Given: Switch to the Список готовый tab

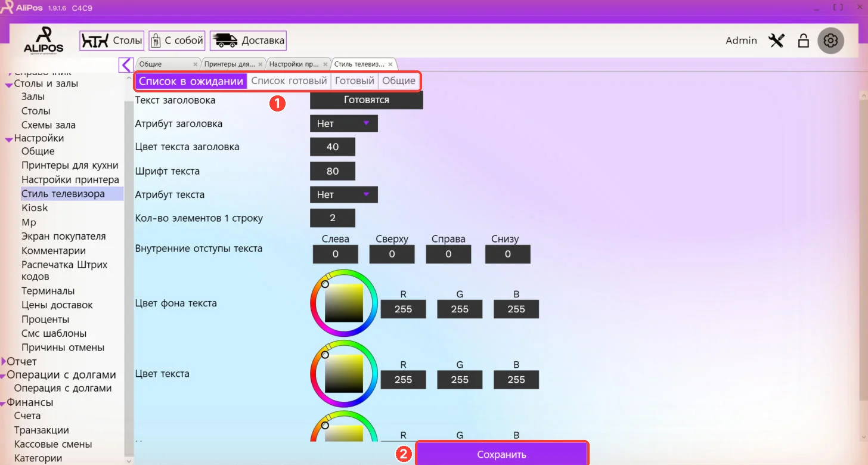Looking at the screenshot, I should tap(289, 81).
